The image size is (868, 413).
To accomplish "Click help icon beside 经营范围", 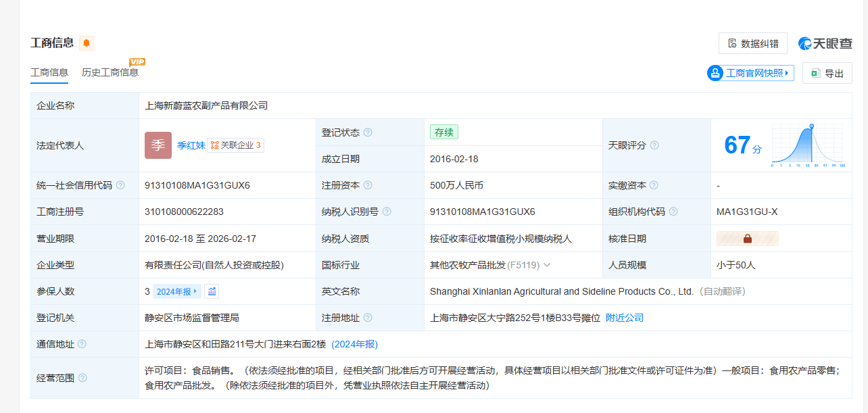I will click(82, 378).
